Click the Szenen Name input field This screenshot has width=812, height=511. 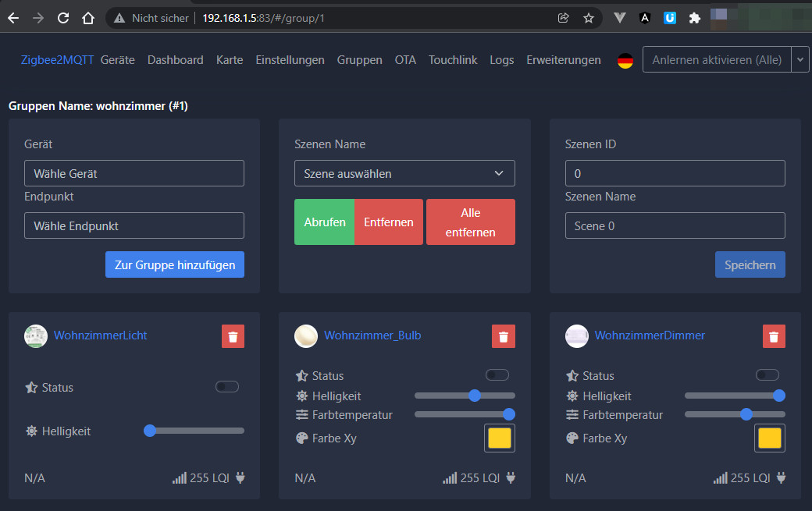675,225
